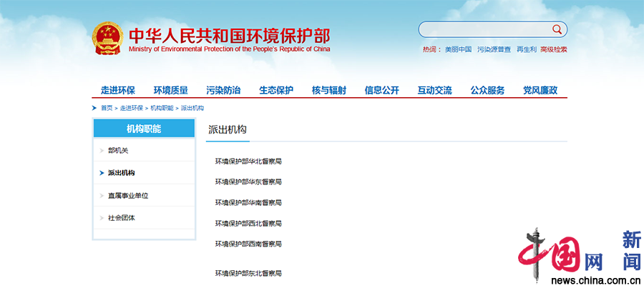This screenshot has width=644, height=288.
Task: Click the arrow beside 部机关
Action: (102, 151)
